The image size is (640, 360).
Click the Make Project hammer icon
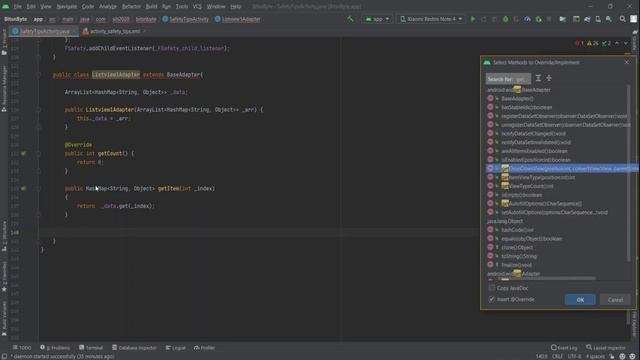click(x=350, y=19)
